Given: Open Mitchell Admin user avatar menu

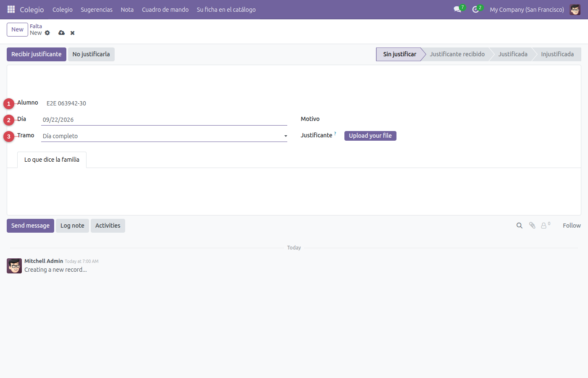Looking at the screenshot, I should 575,9.
